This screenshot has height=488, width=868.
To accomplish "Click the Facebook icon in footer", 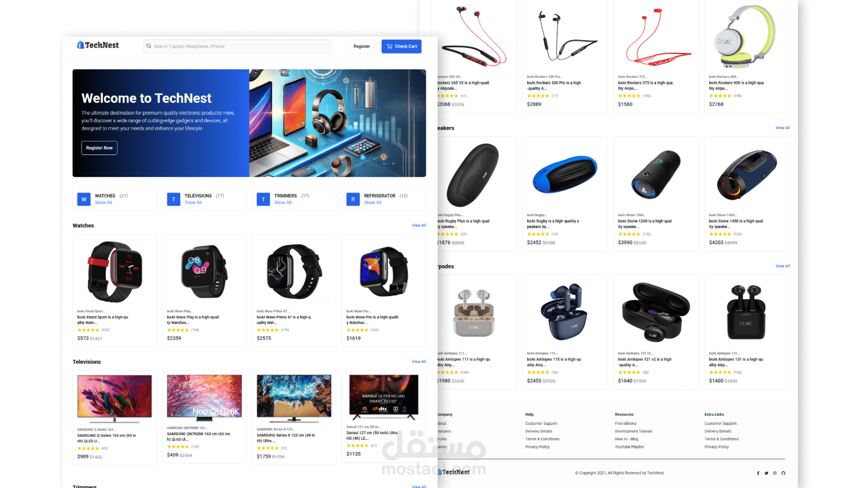I will (x=758, y=473).
